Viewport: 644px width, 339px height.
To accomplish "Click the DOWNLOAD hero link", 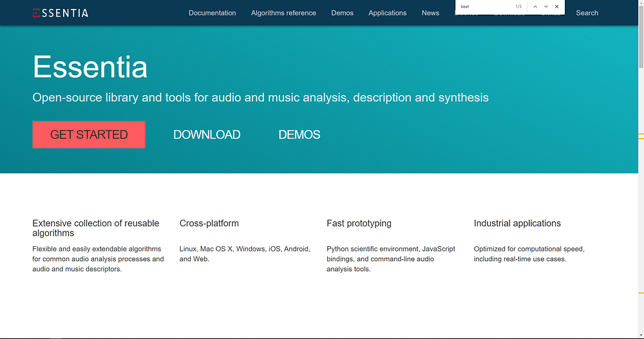I will 207,134.
